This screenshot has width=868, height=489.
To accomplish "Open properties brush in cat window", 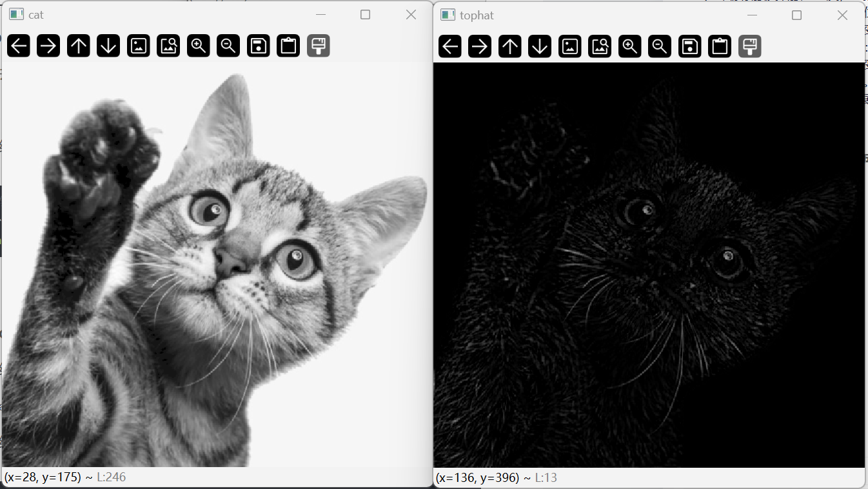I will point(319,46).
